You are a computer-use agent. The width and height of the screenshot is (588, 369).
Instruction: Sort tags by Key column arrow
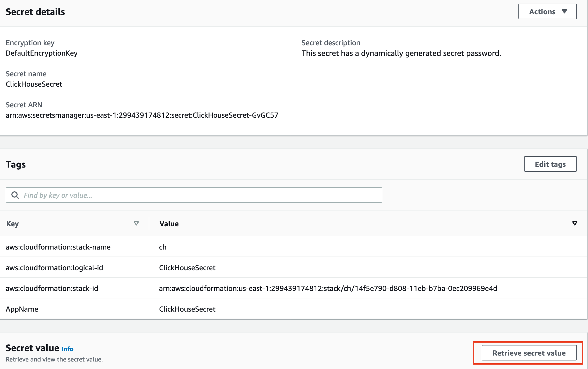click(136, 223)
